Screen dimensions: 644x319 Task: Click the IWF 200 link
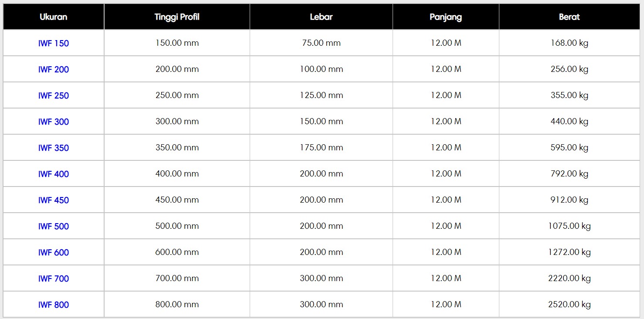click(54, 69)
